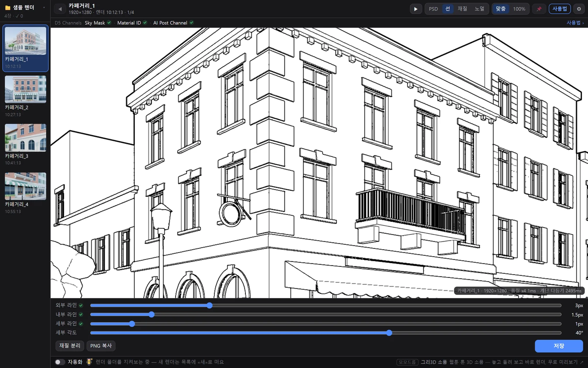Click the PNG 복사 button
The image size is (588, 368).
point(101,346)
